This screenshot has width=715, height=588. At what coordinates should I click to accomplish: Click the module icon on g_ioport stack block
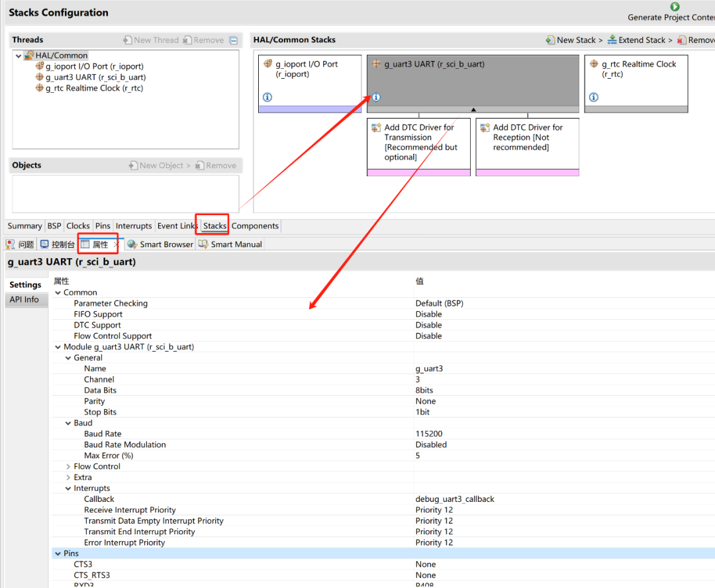click(x=267, y=64)
